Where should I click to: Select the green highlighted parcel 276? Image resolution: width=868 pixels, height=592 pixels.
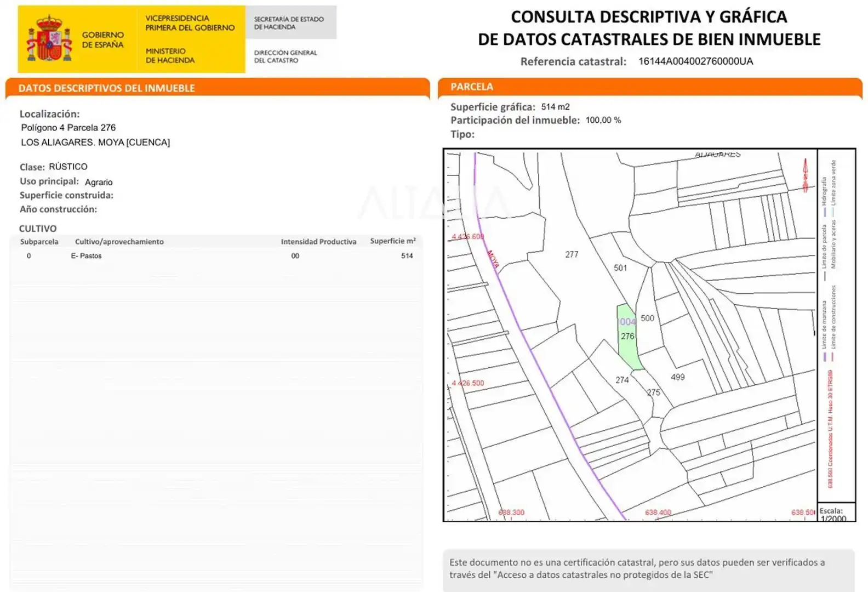[629, 337]
